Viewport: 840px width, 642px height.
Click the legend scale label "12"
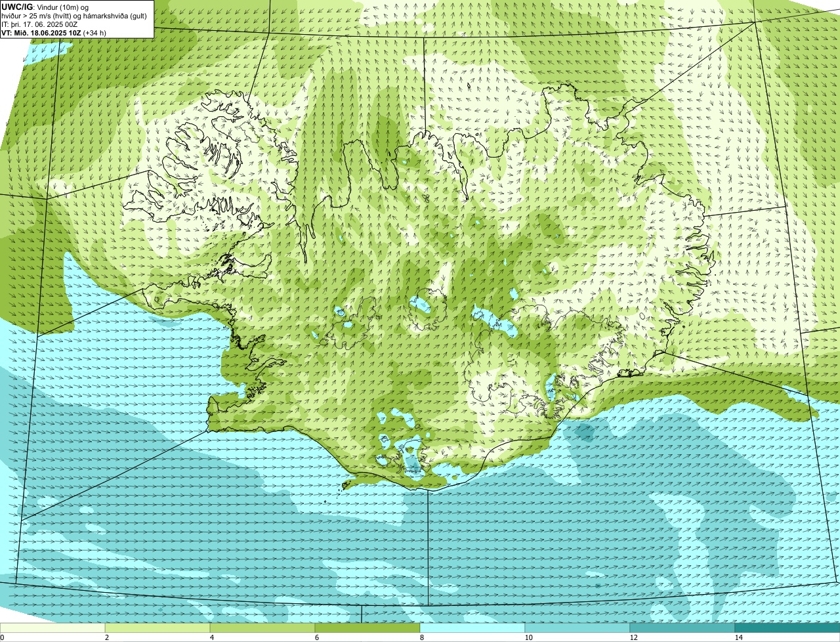click(633, 637)
